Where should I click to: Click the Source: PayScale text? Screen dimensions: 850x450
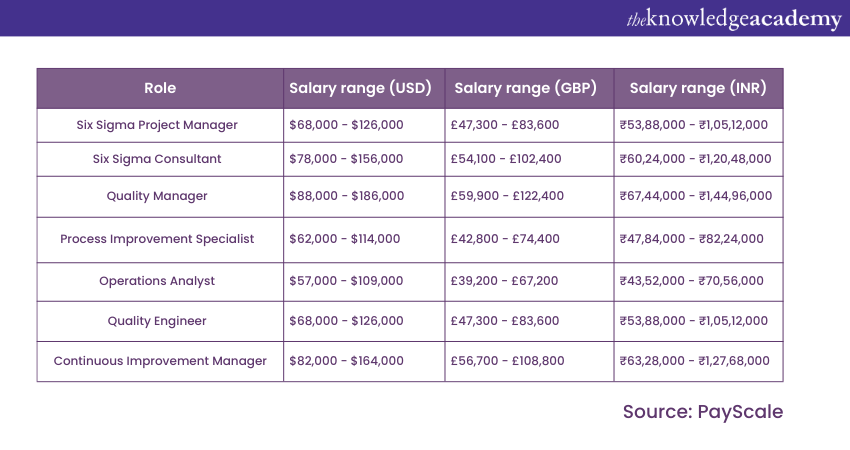click(x=702, y=411)
